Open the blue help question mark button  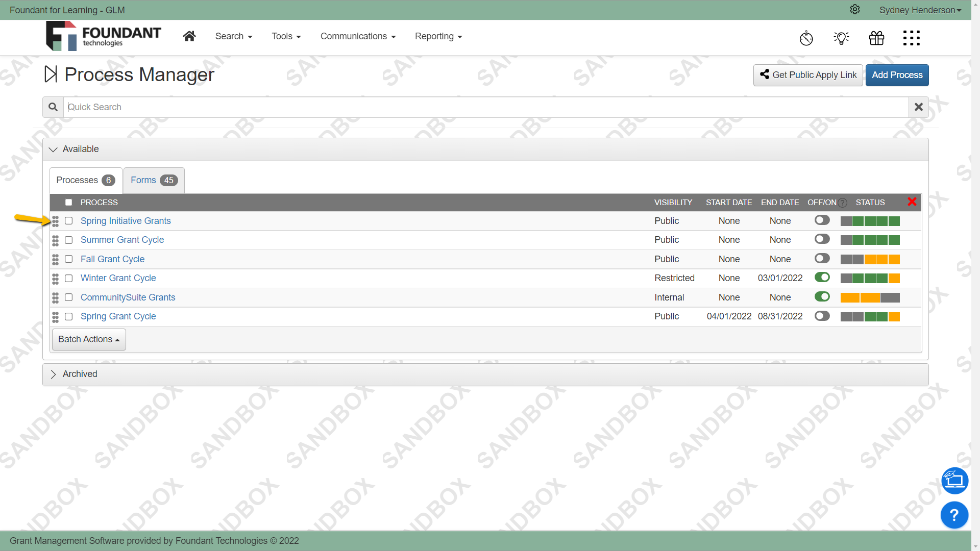click(x=954, y=515)
